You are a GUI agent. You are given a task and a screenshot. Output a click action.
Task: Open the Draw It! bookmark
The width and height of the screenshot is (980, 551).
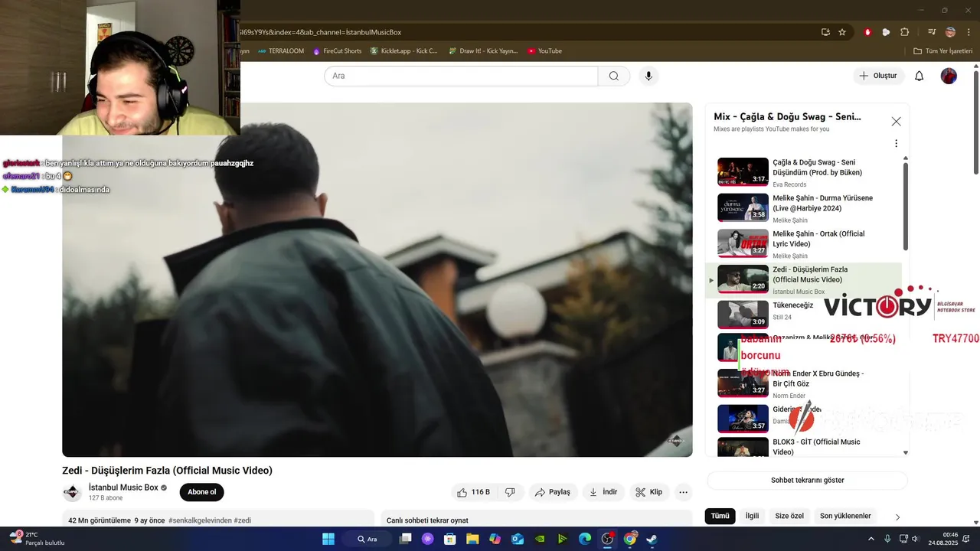pos(484,51)
